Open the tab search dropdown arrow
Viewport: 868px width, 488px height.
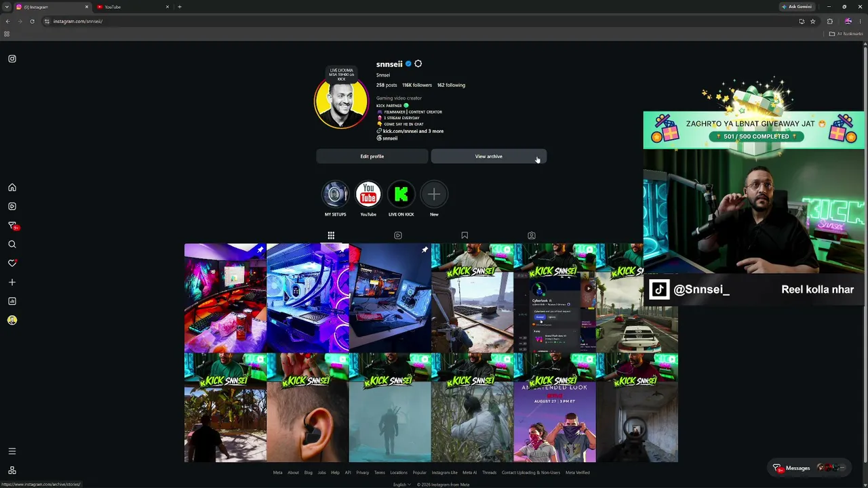[x=6, y=7]
